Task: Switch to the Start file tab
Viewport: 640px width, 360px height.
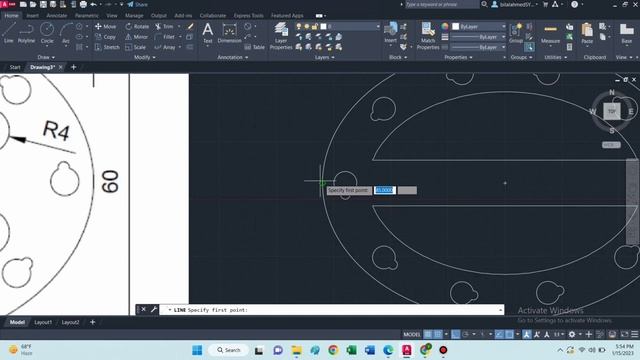Action: (x=15, y=67)
